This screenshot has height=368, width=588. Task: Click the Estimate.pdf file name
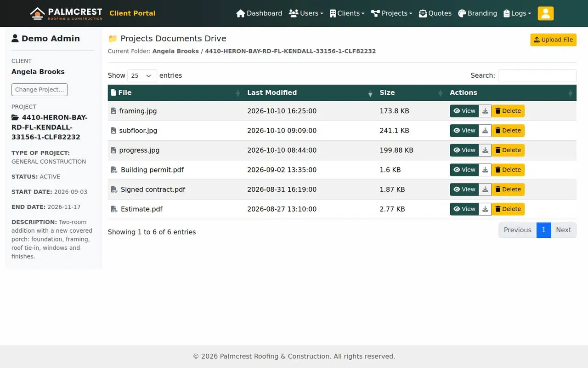(x=141, y=209)
